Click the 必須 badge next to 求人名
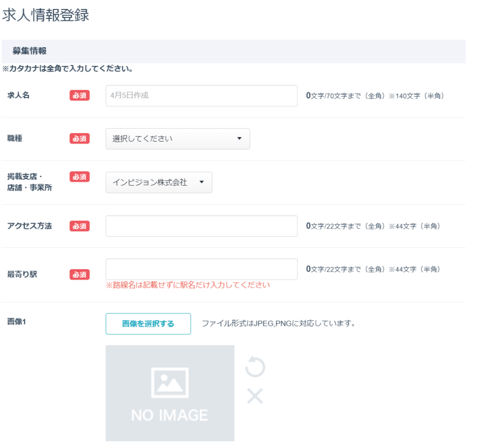Screen dimensions: 478x448 [x=79, y=95]
